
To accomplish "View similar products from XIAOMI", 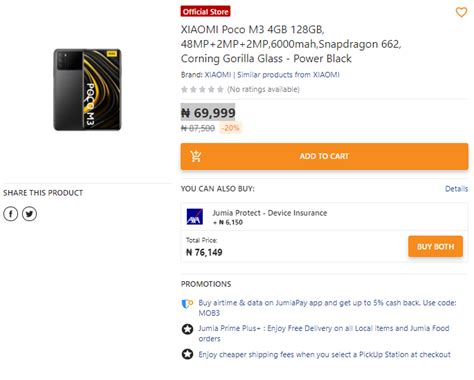I will [x=288, y=75].
